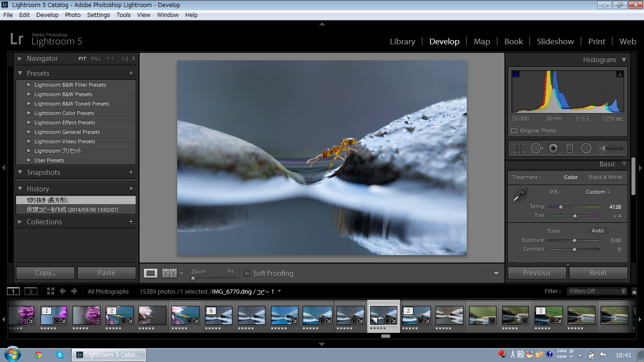
Task: Open WB Custom preset dropdown
Action: [x=598, y=192]
